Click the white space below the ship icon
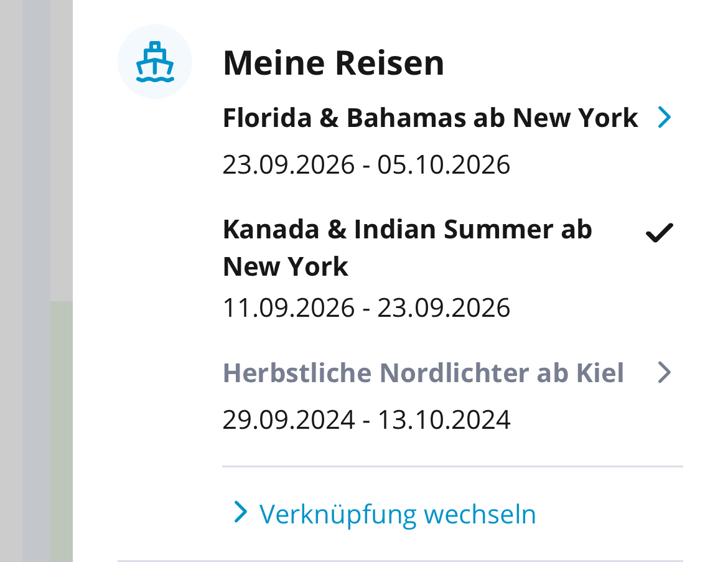This screenshot has height=562, width=728. pos(155,249)
